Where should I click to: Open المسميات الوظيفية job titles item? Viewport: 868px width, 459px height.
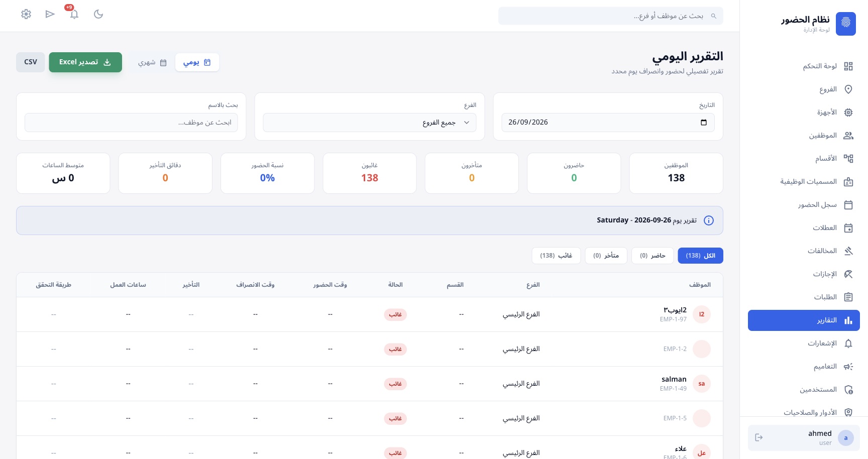point(804,182)
